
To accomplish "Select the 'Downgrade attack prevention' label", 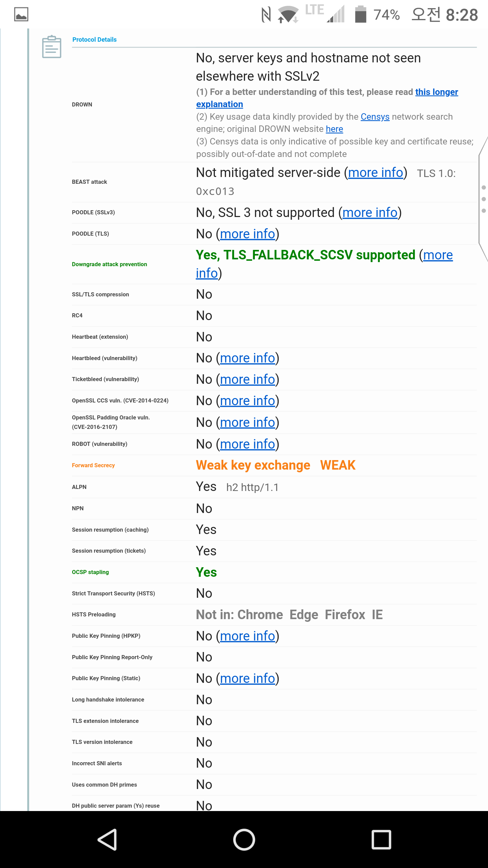I will tap(109, 264).
